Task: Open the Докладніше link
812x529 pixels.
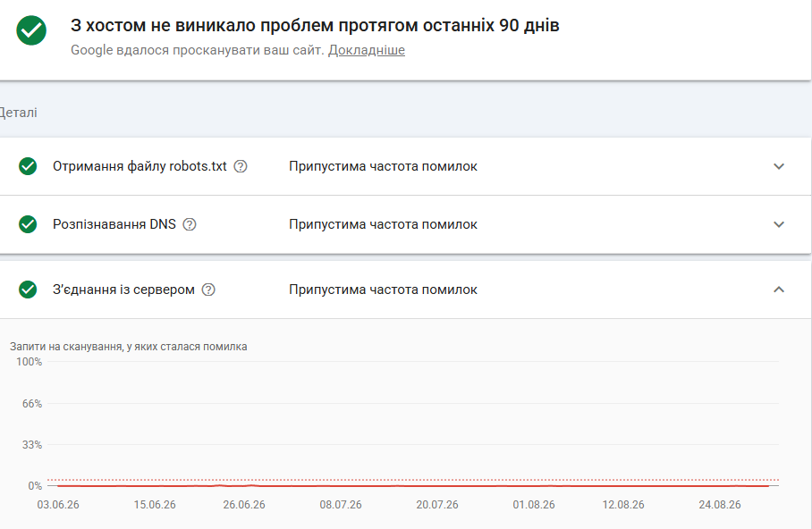Action: click(366, 50)
